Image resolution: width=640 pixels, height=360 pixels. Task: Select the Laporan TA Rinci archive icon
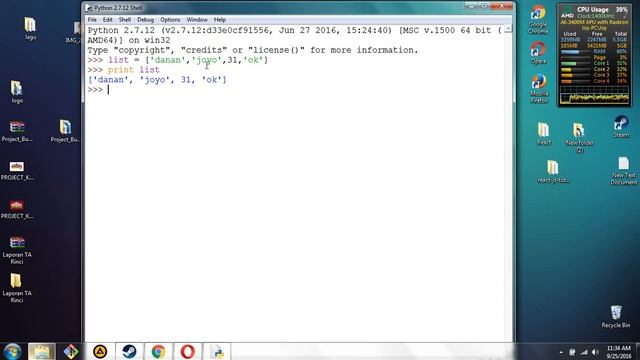coord(17,250)
